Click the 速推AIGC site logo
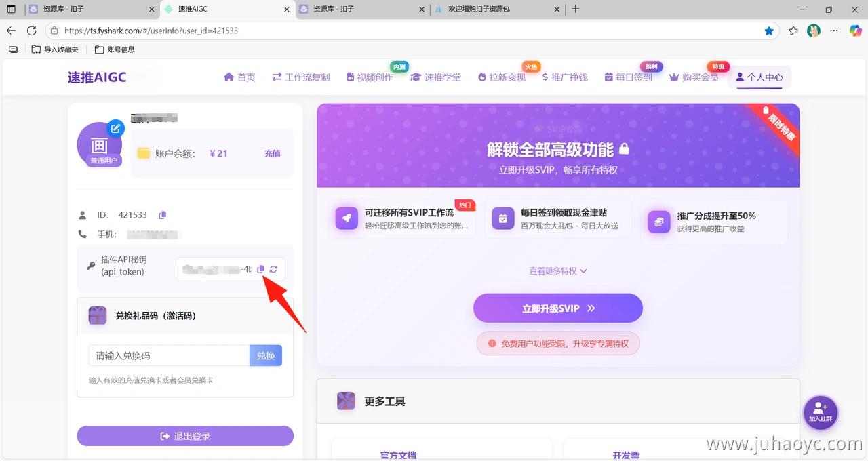The height and width of the screenshot is (461, 868). [97, 77]
